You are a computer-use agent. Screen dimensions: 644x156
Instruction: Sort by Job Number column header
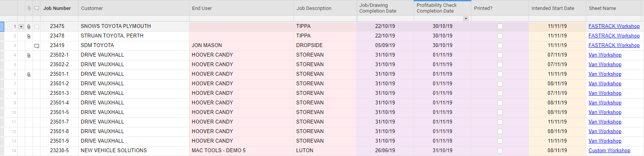pyautogui.click(x=57, y=8)
